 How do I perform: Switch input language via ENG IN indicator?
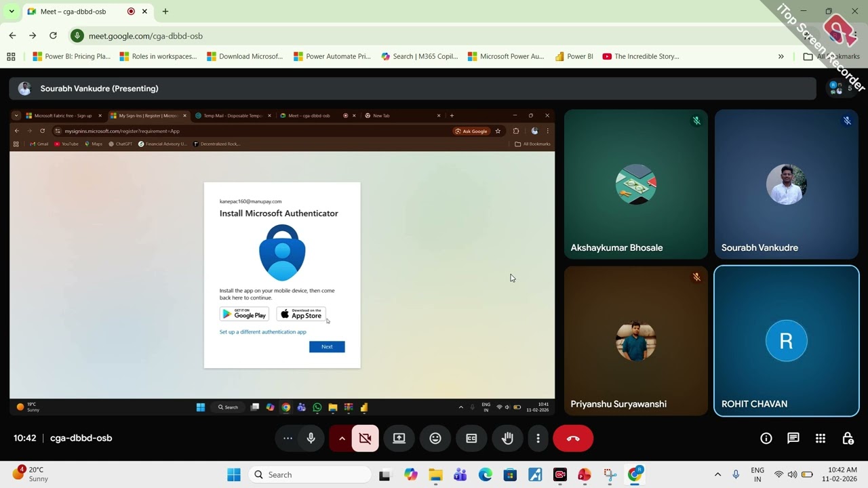[x=757, y=474]
